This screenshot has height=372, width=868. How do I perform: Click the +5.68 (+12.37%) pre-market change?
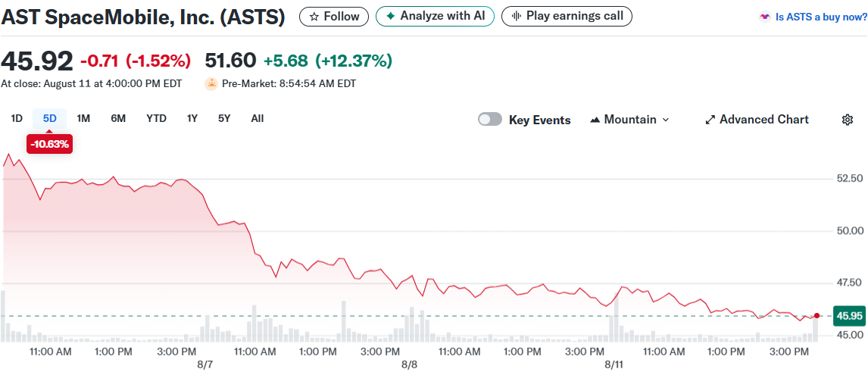click(x=328, y=61)
